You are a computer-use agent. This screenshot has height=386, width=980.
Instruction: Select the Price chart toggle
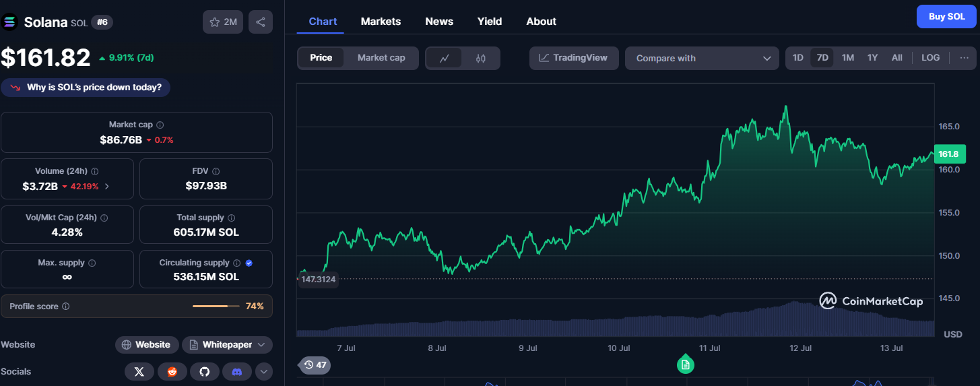click(x=321, y=58)
